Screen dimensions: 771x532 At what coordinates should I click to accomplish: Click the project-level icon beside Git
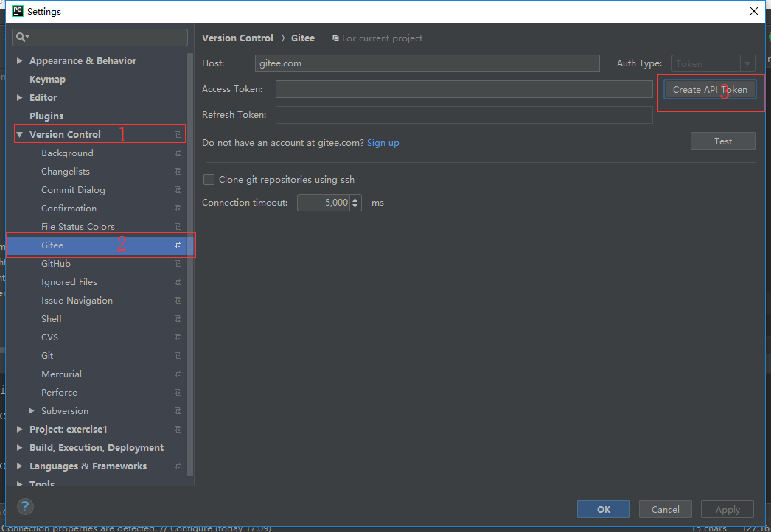coord(178,355)
